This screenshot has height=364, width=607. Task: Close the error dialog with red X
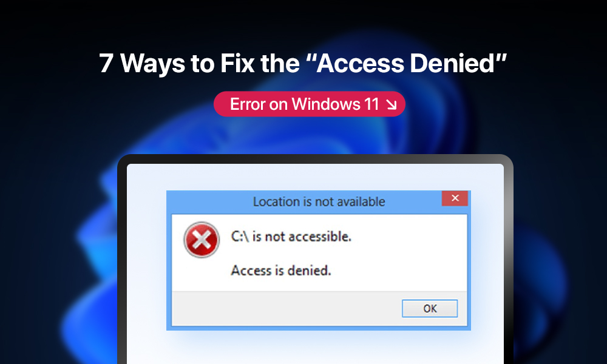455,198
